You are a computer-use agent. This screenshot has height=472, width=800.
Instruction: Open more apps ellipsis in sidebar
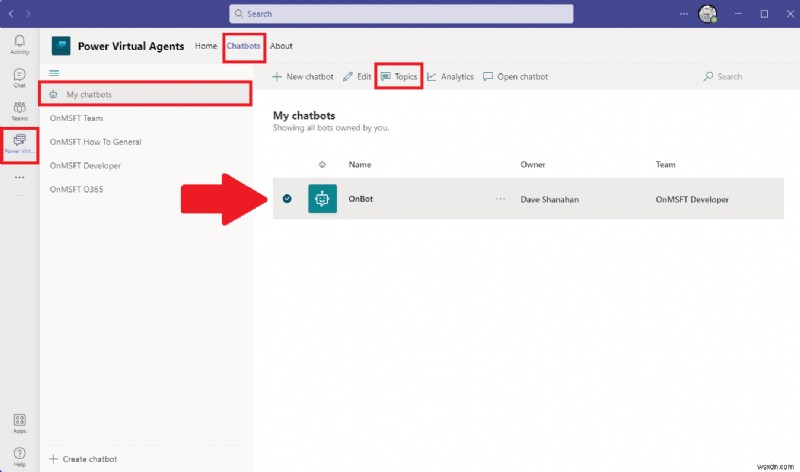pos(19,178)
